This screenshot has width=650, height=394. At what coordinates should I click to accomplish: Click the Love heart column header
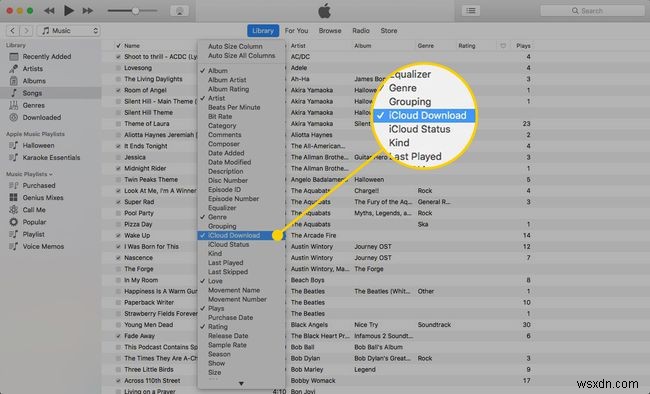click(503, 46)
